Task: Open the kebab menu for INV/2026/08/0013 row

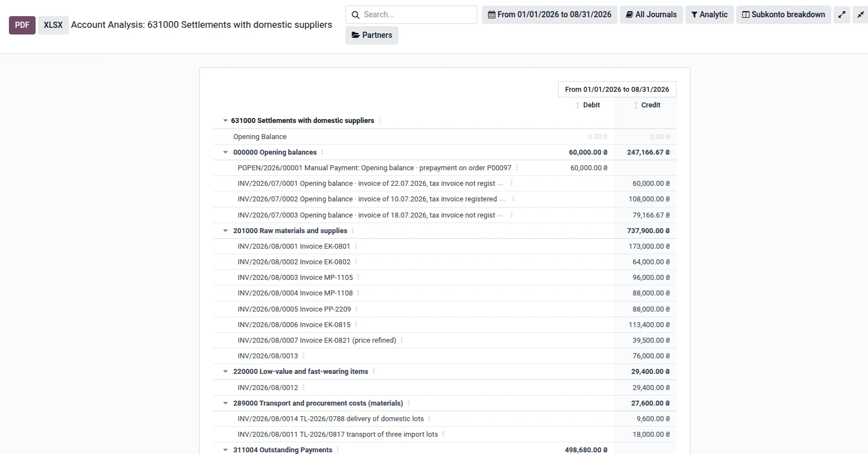Action: [x=303, y=356]
